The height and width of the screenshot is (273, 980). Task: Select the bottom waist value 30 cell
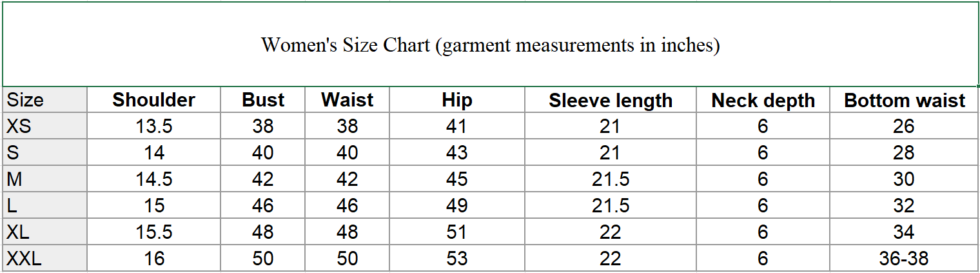pos(904,179)
